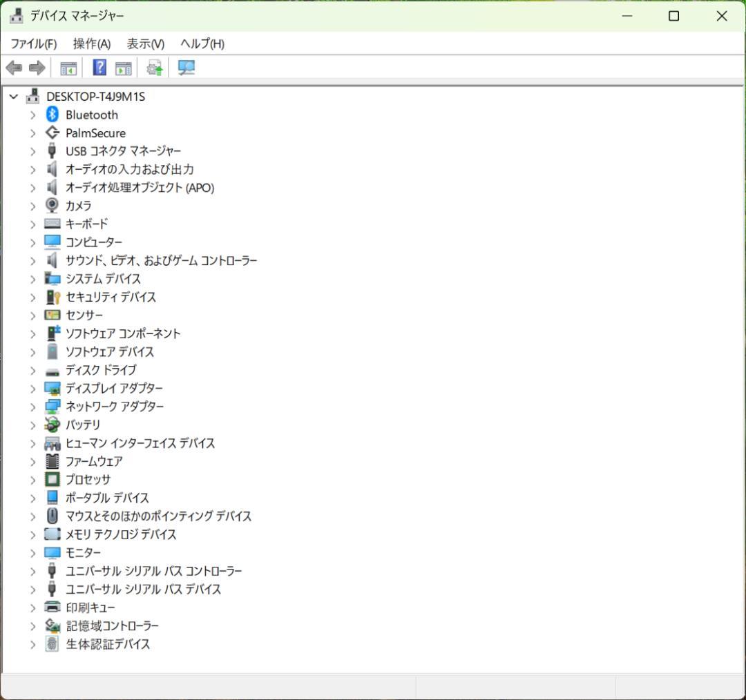Open the 操作(A) menu

(x=92, y=43)
